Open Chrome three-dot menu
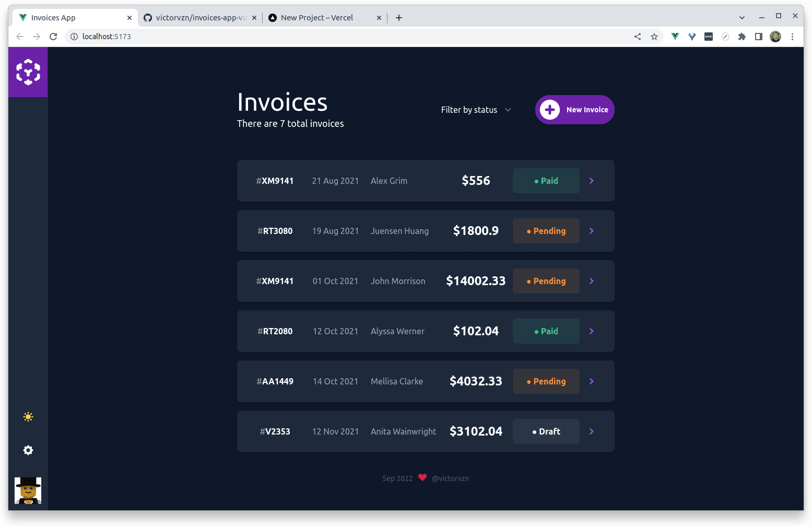812x527 pixels. [x=792, y=37]
